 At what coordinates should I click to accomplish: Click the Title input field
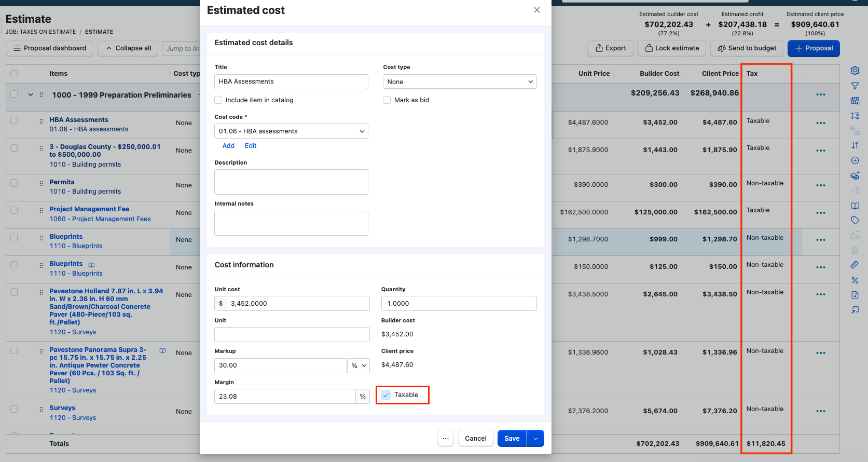tap(291, 81)
